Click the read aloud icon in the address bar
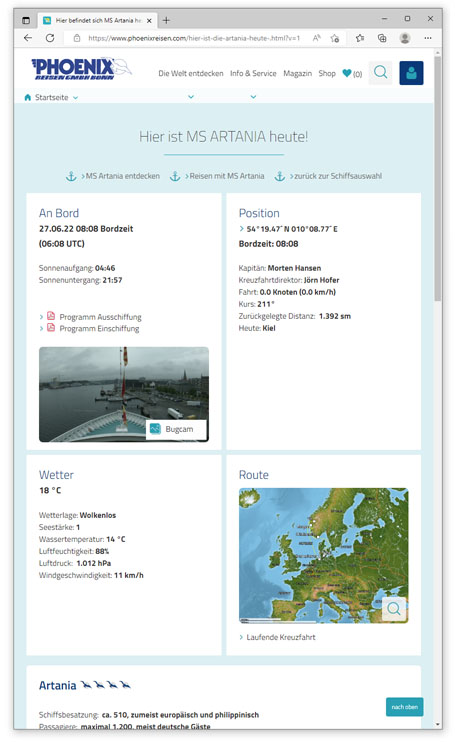The image size is (455, 742). click(316, 38)
